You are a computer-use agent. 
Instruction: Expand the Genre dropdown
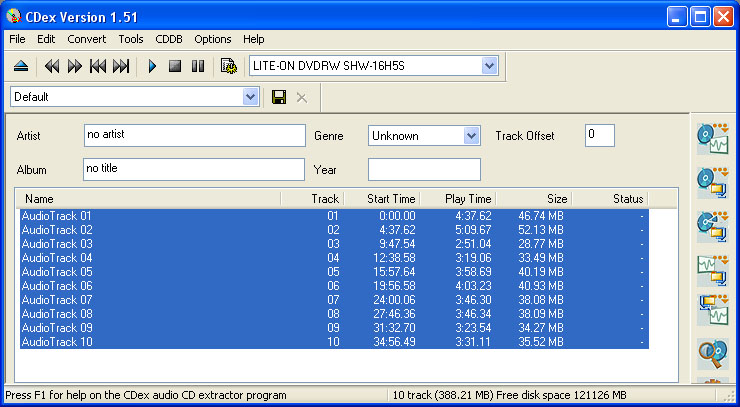tap(471, 136)
